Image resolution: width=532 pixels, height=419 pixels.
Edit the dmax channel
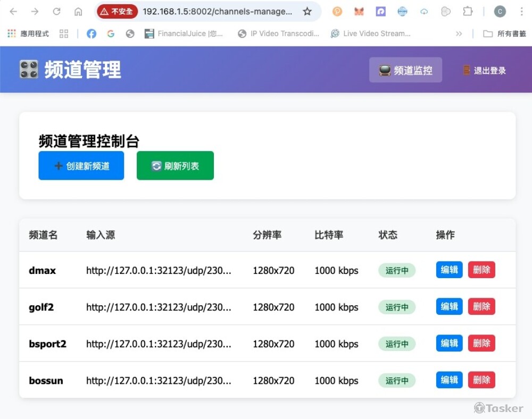(x=449, y=270)
